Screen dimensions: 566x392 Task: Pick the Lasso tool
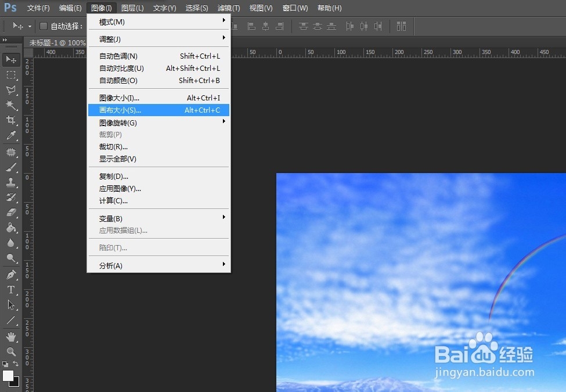pos(12,90)
